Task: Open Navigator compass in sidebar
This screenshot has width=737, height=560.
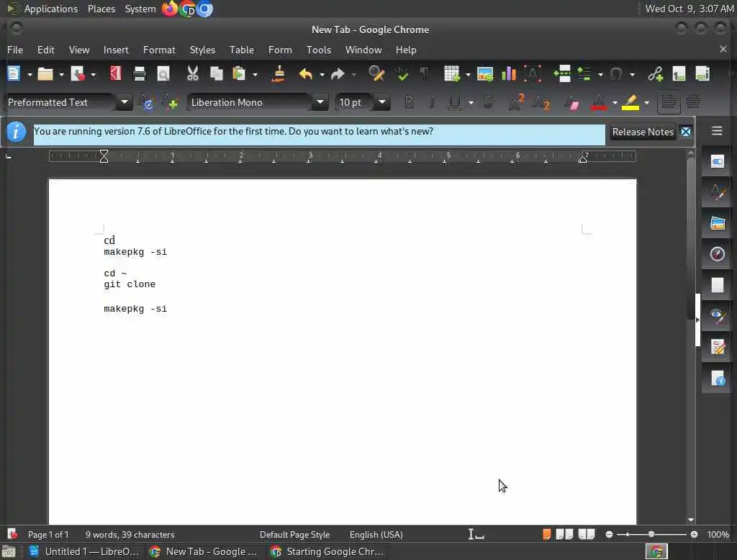Action: coord(717,254)
